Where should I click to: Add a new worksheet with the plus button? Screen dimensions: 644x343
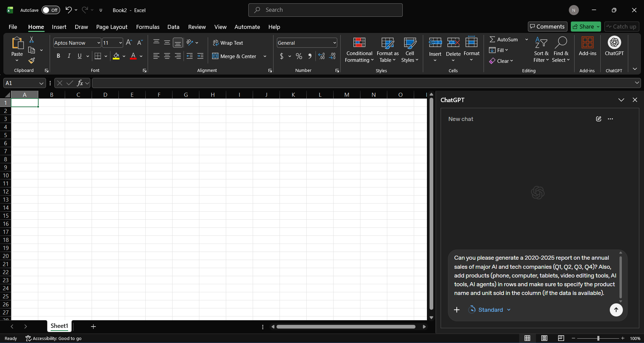point(93,326)
